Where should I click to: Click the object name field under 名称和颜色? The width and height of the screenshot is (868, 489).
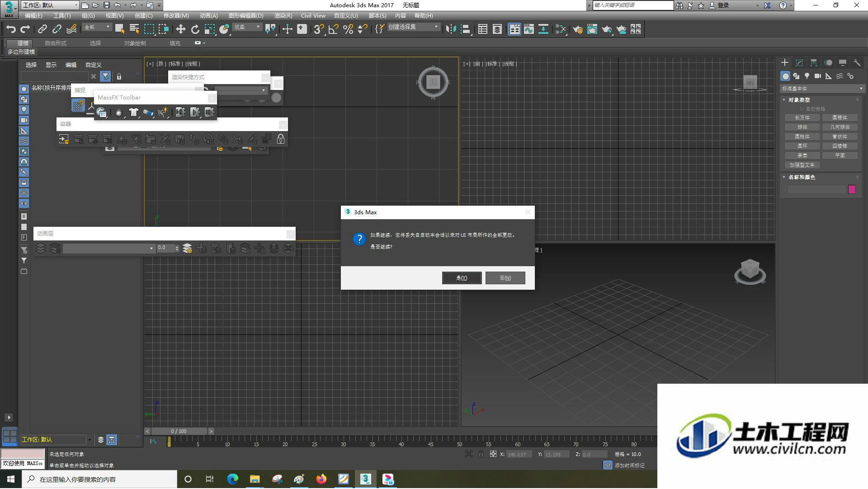[x=816, y=189]
